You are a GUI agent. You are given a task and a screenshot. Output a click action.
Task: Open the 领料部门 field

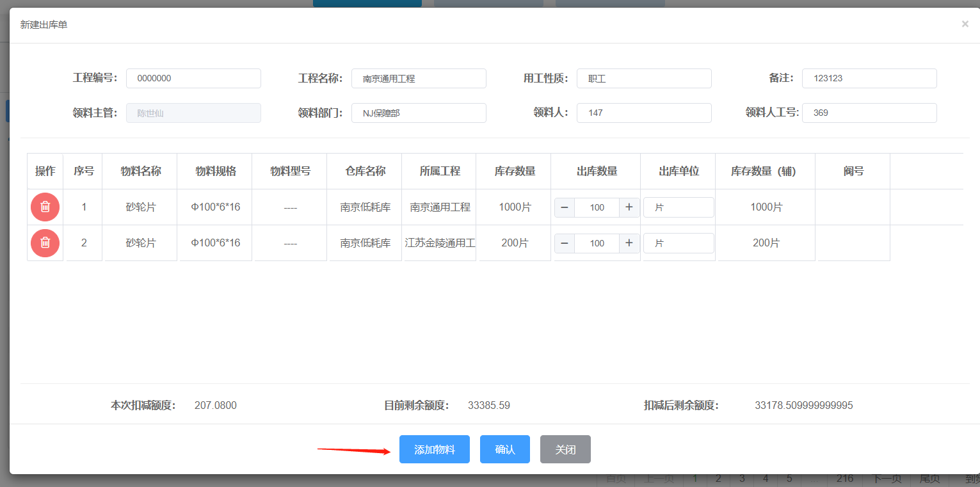click(419, 113)
